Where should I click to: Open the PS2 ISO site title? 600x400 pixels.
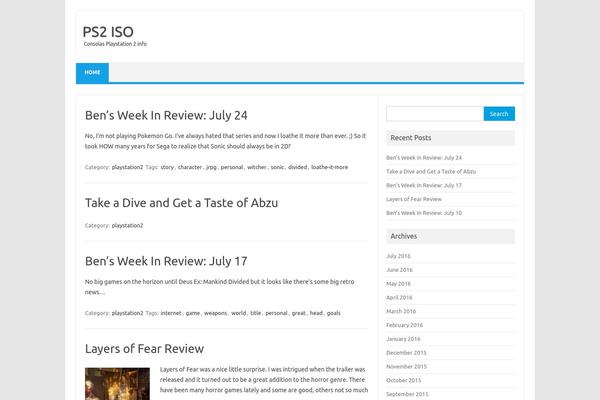pyautogui.click(x=108, y=32)
